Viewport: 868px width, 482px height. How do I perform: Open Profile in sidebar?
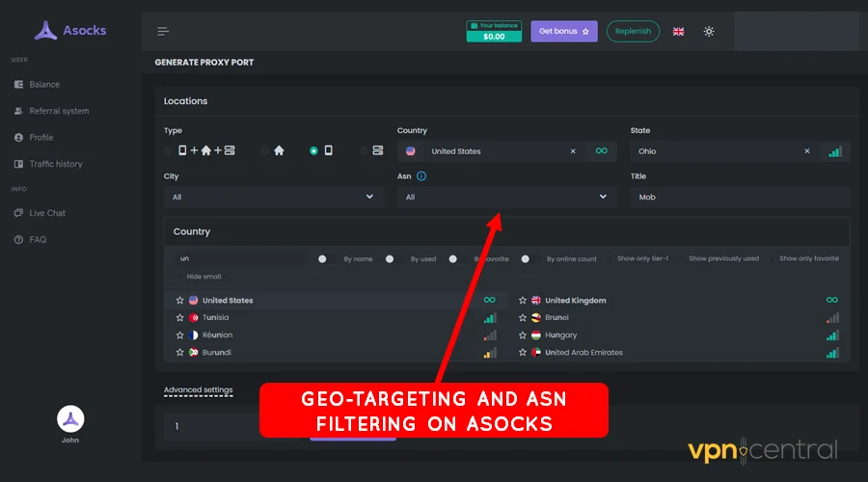coord(34,138)
